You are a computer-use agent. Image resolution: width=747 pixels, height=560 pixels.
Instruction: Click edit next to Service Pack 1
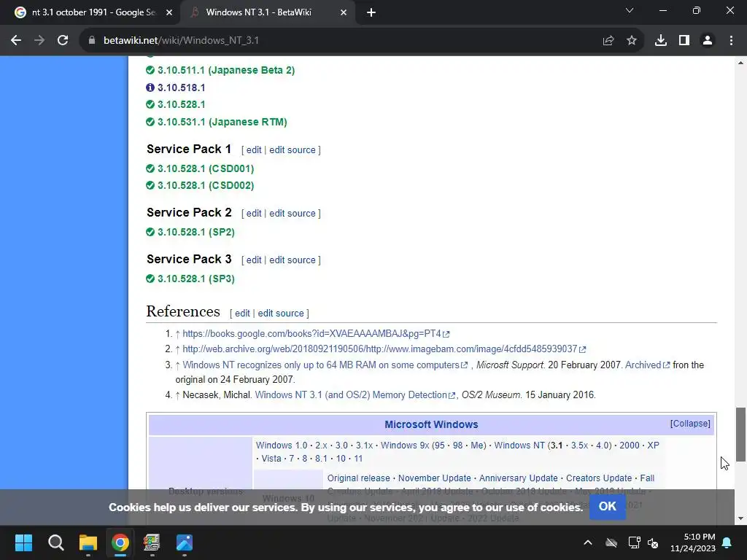(253, 150)
